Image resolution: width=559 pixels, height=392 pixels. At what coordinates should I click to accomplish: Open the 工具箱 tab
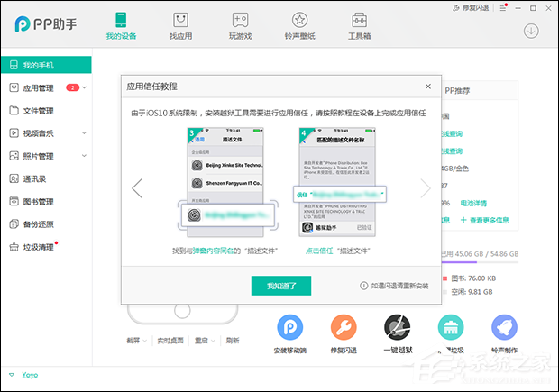360,25
